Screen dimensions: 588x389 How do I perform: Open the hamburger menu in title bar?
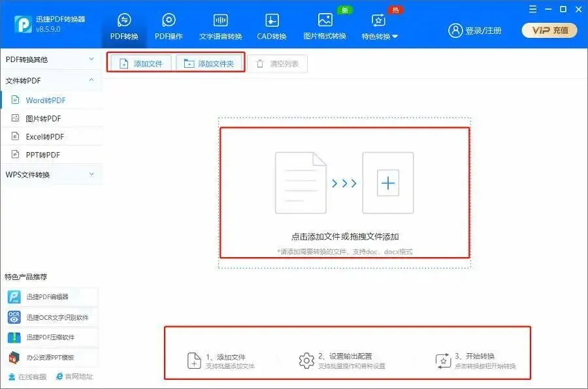click(532, 9)
